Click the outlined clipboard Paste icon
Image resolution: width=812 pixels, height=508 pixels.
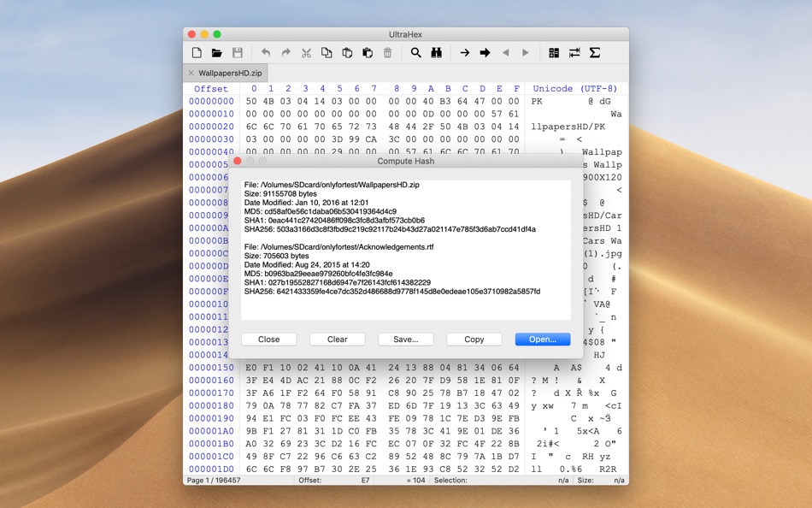[347, 53]
